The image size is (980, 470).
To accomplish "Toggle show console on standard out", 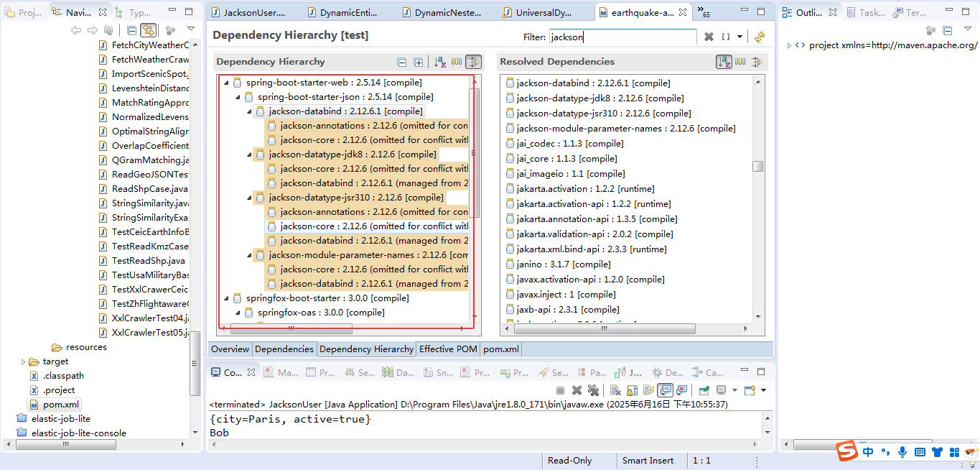I will tap(665, 390).
